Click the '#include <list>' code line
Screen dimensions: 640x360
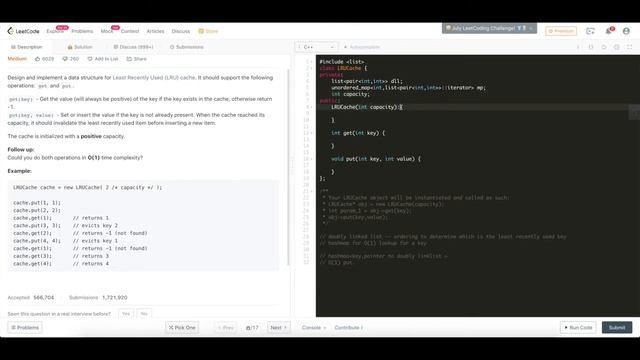coord(342,62)
